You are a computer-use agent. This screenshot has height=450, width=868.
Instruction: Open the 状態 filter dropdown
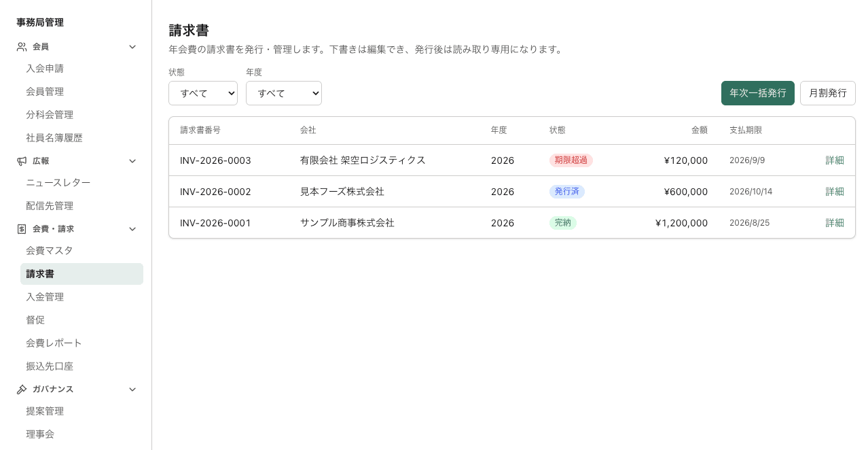203,93
